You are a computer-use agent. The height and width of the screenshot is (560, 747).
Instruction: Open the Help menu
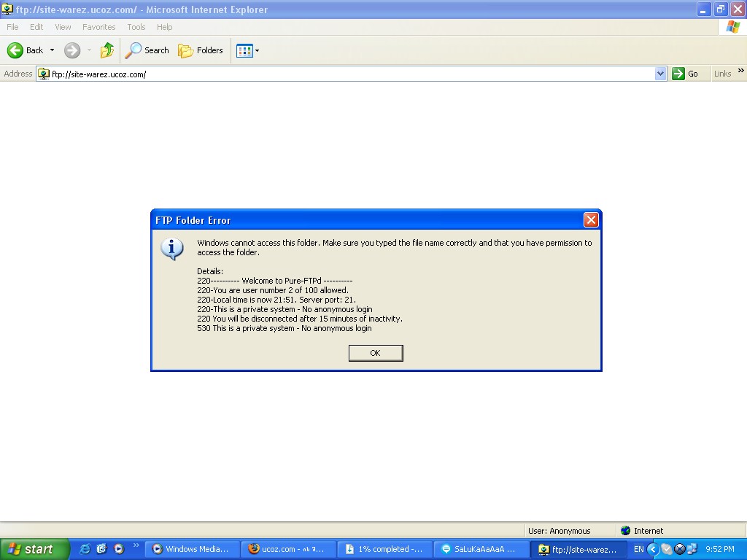pyautogui.click(x=164, y=27)
